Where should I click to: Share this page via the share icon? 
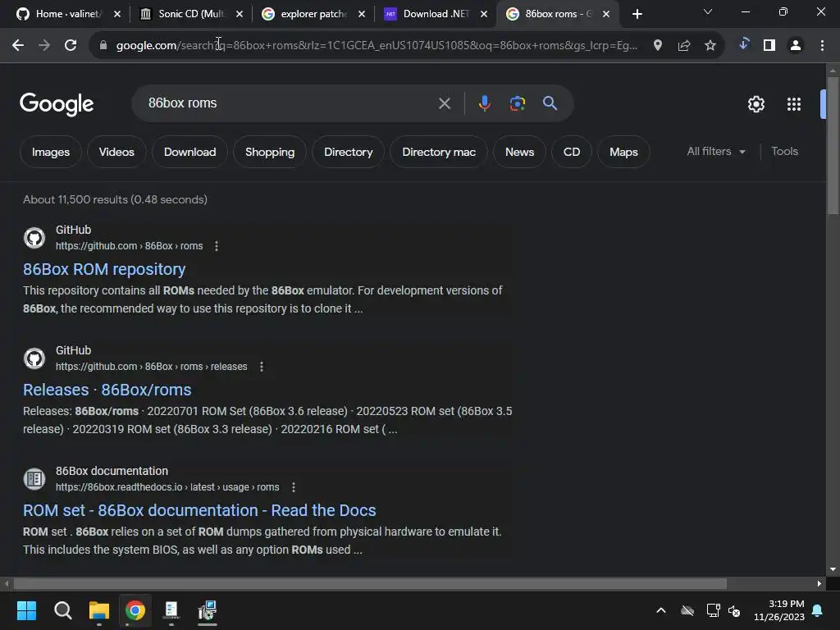pos(684,46)
